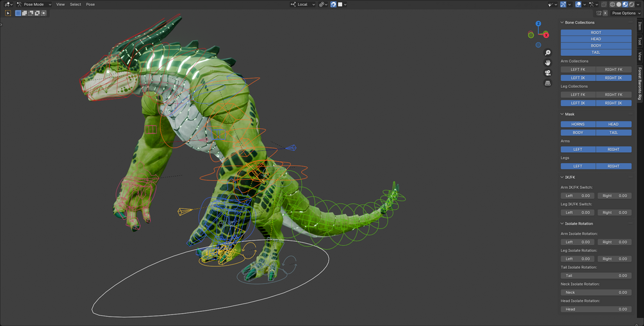The height and width of the screenshot is (326, 644).
Task: Switch to the Tool sidebar tab
Action: point(640,41)
